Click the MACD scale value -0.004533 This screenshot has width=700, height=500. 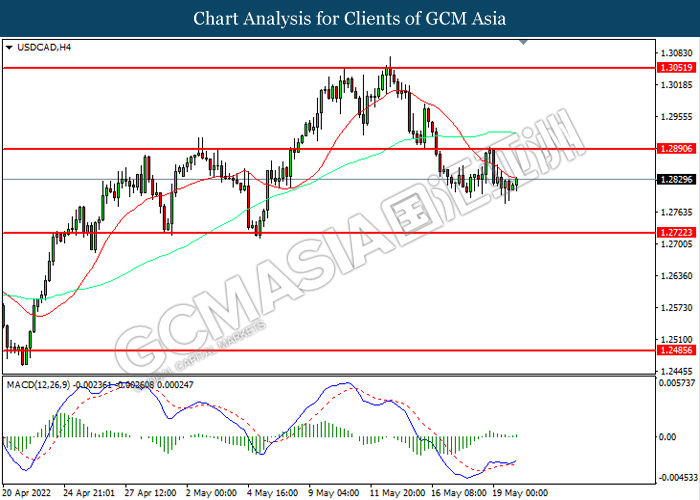click(x=677, y=478)
